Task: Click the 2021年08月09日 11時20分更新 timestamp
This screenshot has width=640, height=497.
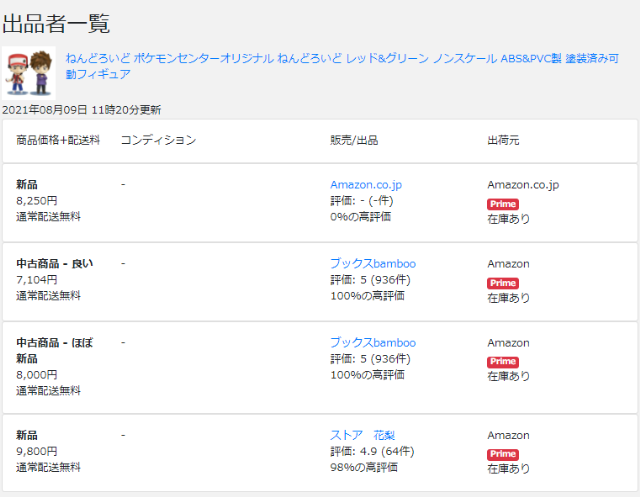Action: click(82, 110)
